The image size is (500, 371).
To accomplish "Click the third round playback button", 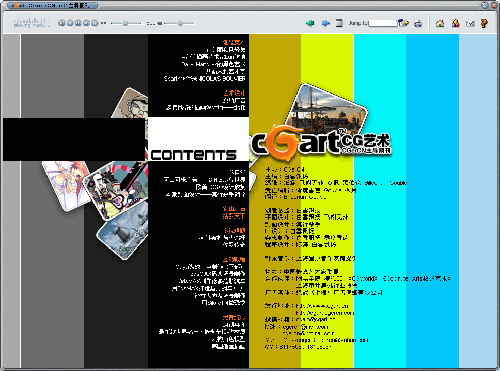I will 78,23.
